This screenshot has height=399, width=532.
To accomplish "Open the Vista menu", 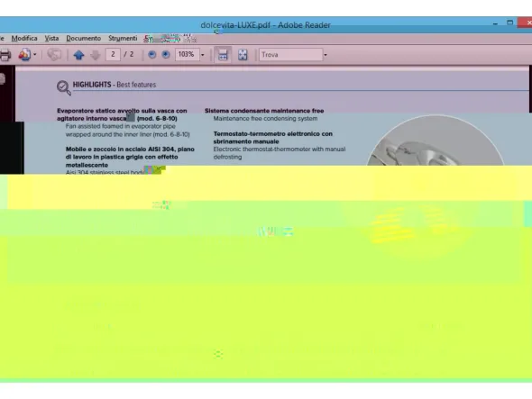I will point(51,39).
